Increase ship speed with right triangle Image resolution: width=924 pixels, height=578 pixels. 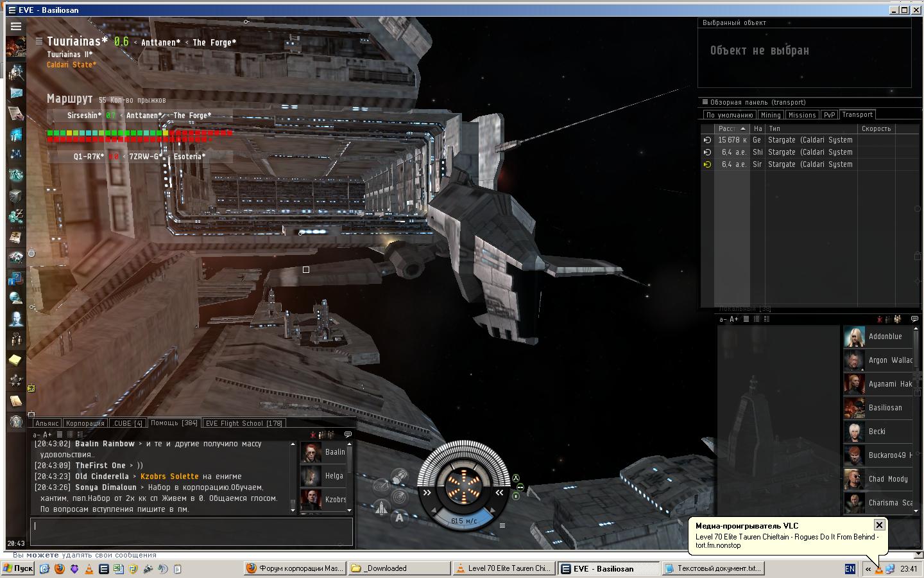pyautogui.click(x=492, y=512)
